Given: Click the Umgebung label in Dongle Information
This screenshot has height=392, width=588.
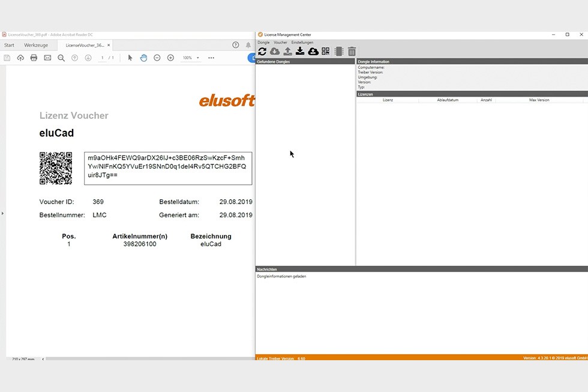Looking at the screenshot, I should coord(367,77).
